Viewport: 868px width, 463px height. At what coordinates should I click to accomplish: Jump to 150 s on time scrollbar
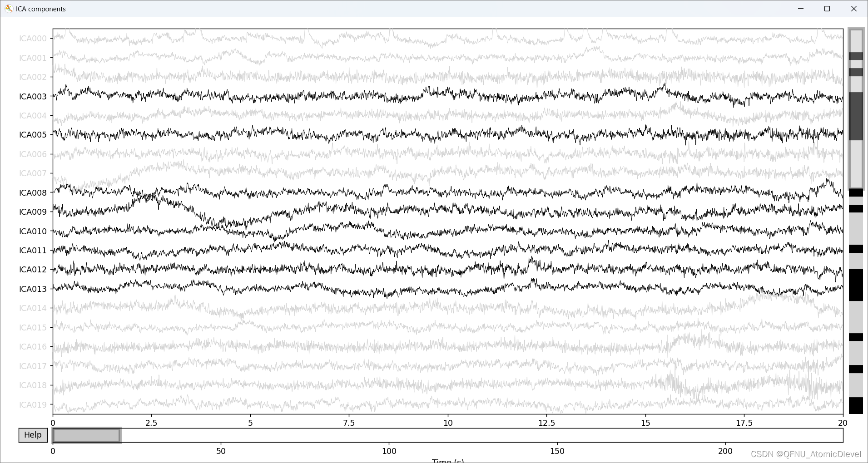557,435
